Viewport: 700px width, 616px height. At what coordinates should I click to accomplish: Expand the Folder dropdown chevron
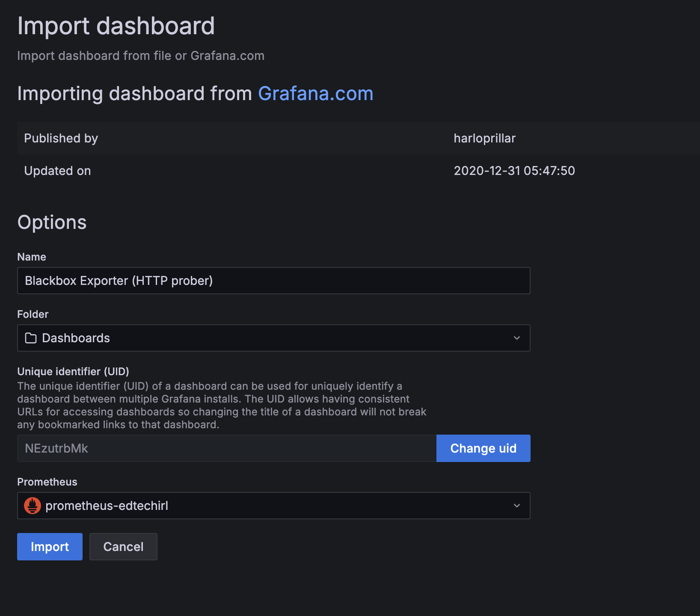(x=517, y=338)
